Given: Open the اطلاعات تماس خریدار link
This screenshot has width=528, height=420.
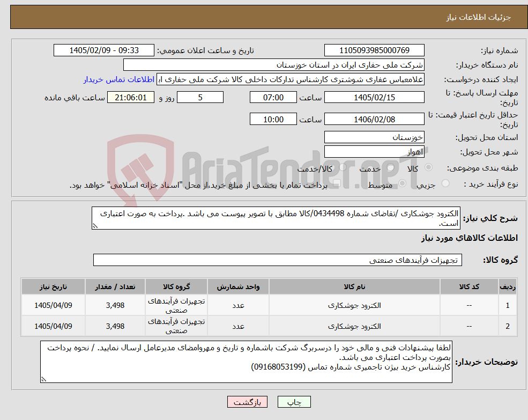Looking at the screenshot, I should point(119,79).
